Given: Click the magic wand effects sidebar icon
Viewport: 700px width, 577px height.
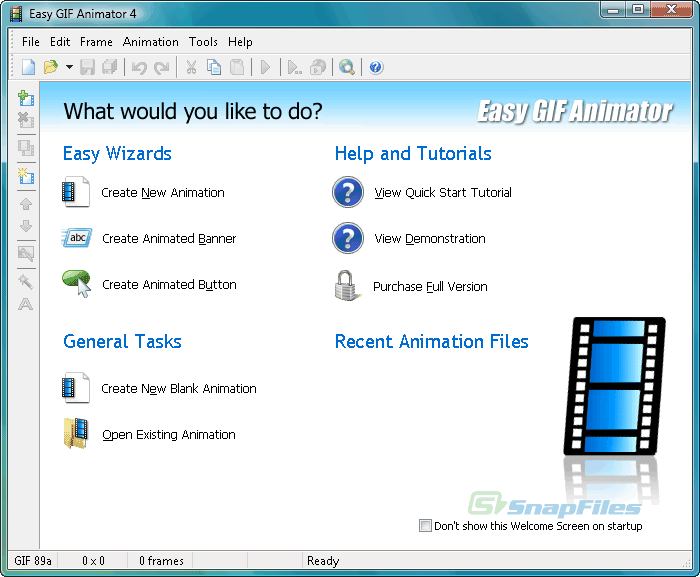Looking at the screenshot, I should (x=26, y=282).
